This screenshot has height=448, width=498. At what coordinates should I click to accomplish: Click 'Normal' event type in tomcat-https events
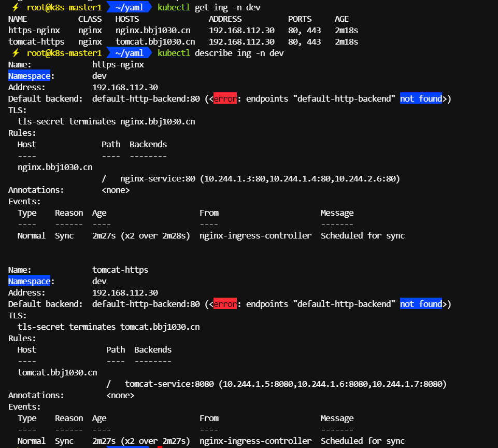tap(32, 441)
